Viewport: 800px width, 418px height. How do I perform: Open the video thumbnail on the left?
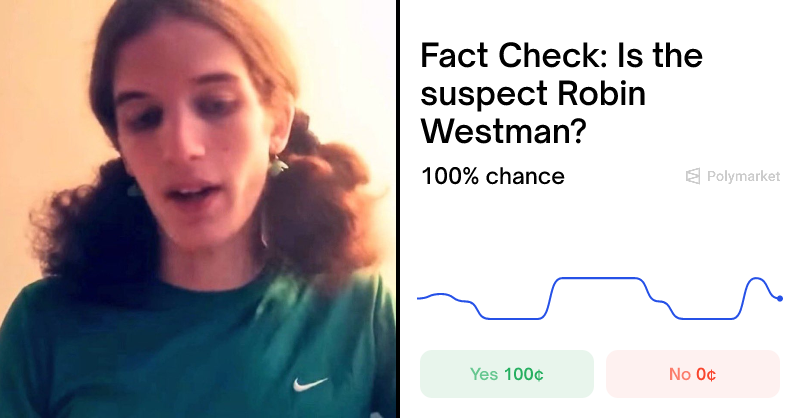[x=197, y=209]
